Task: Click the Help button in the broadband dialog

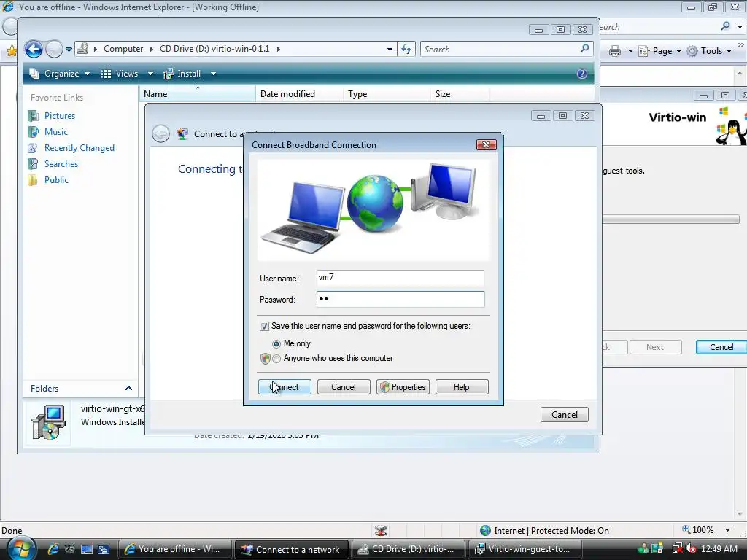Action: [462, 386]
